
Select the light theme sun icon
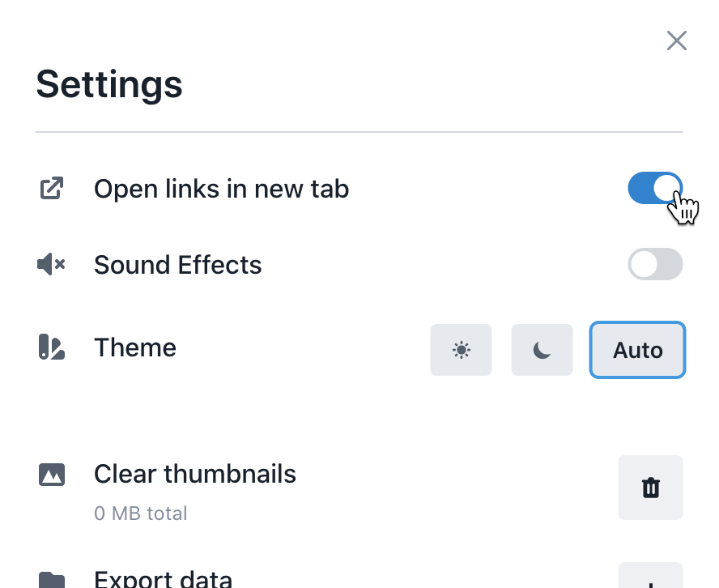[461, 350]
